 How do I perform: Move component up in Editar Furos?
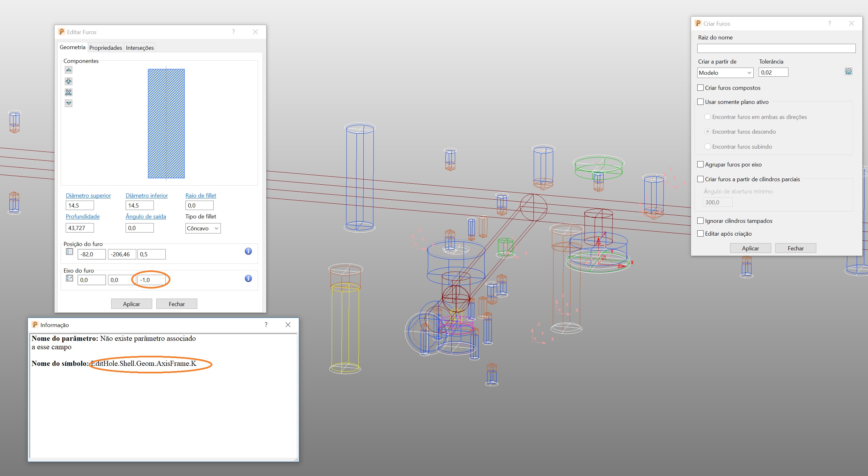68,70
